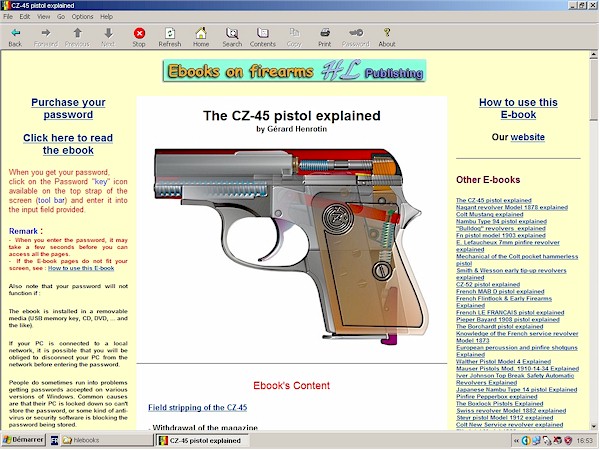Image resolution: width=600 pixels, height=450 pixels.
Task: Open "Bulldog" revolvers explained link
Action: tap(501, 228)
